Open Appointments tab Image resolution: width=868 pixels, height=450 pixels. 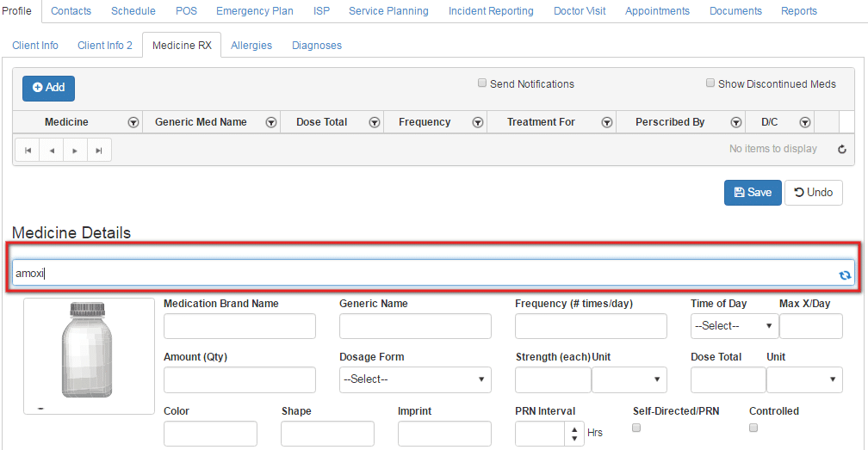click(657, 11)
